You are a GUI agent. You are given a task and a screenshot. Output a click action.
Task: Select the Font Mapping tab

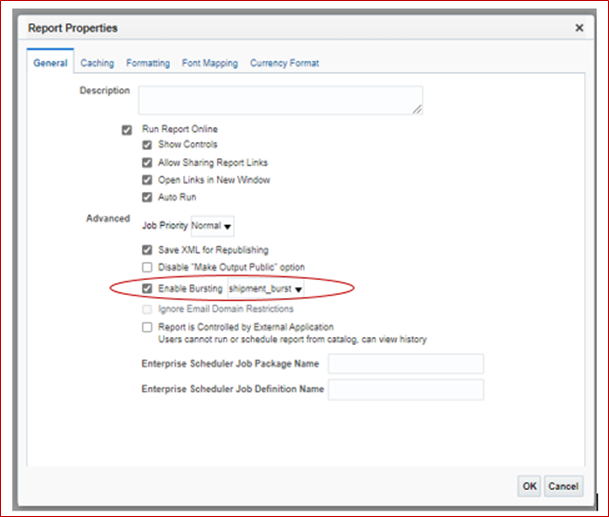210,63
